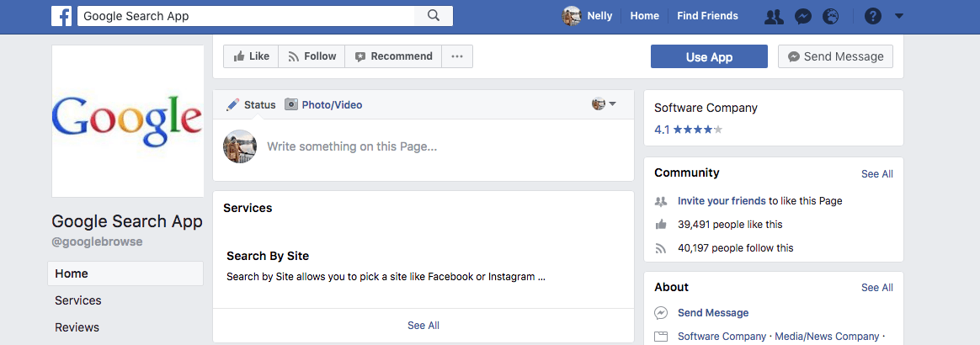This screenshot has width=980, height=345.
Task: Click the 40,197 people follow this text
Action: pos(736,248)
